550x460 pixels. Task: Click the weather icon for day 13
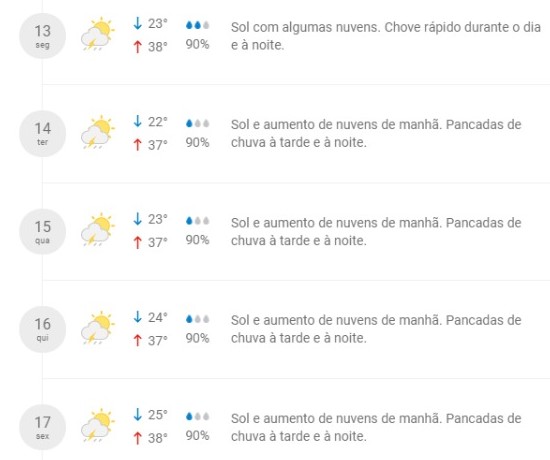tap(98, 34)
